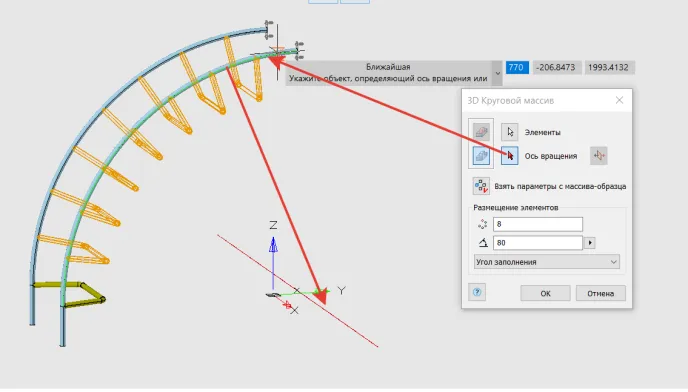Select the upper array mode icon

[481, 132]
